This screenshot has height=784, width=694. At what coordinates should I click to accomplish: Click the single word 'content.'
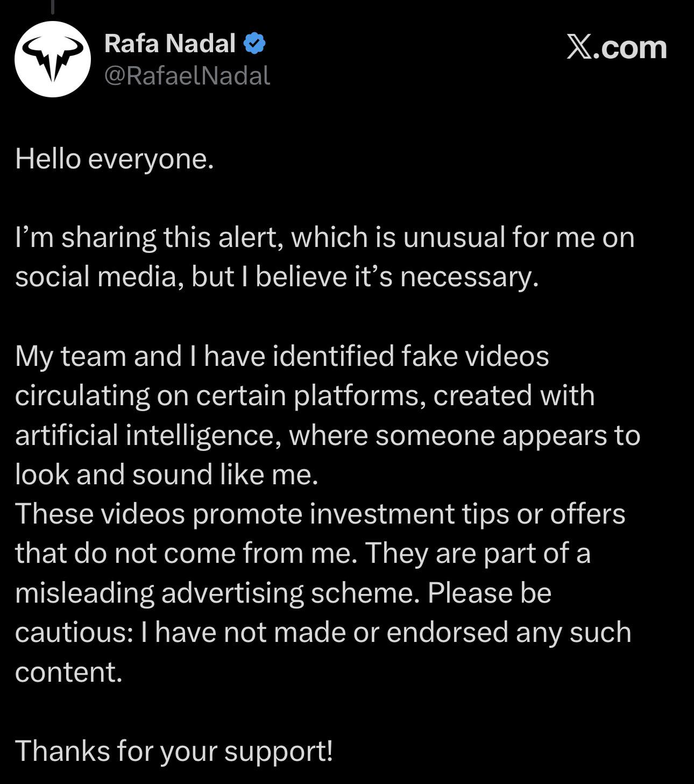[69, 672]
